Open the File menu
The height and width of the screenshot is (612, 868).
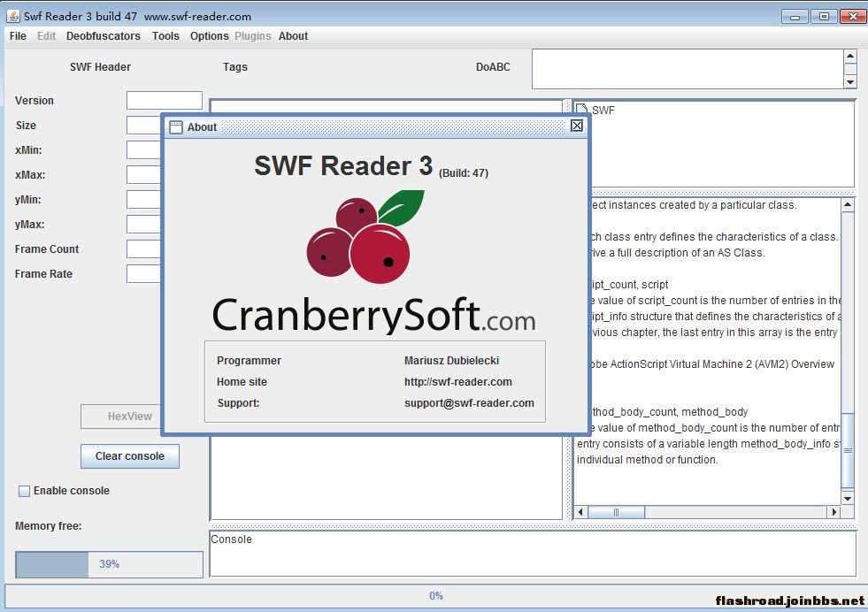tap(18, 36)
